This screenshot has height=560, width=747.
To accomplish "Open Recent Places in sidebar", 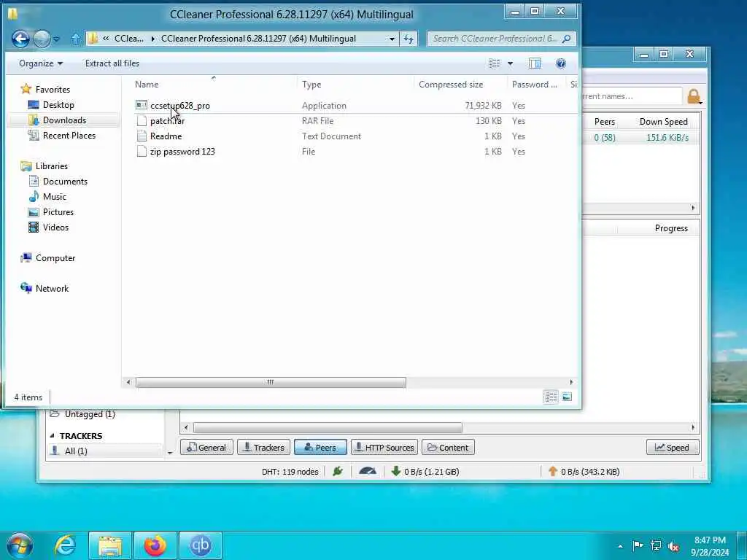I will pyautogui.click(x=69, y=135).
